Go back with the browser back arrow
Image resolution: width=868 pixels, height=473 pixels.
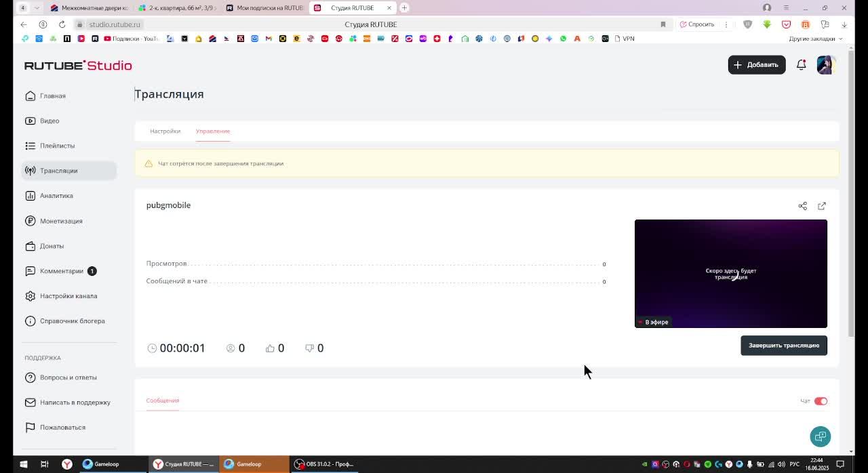click(x=24, y=24)
